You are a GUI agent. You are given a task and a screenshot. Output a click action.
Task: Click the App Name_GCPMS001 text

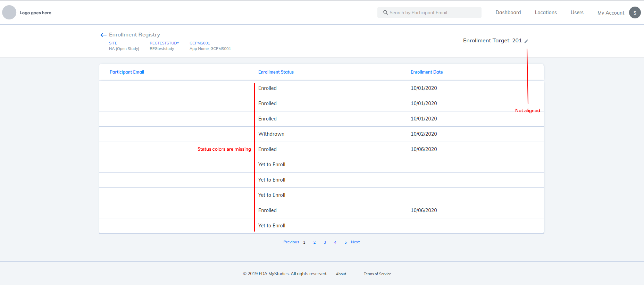pos(210,49)
